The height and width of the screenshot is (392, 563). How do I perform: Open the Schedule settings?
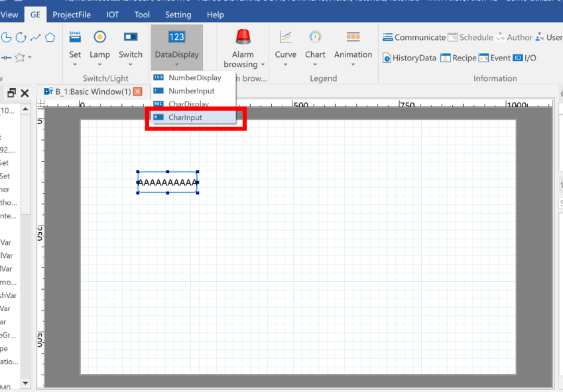(470, 37)
